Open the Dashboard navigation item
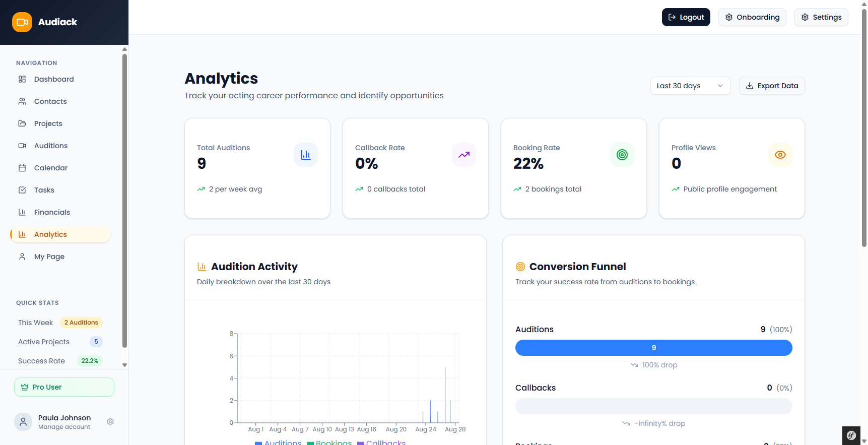Viewport: 868px width, 445px height. pyautogui.click(x=54, y=79)
